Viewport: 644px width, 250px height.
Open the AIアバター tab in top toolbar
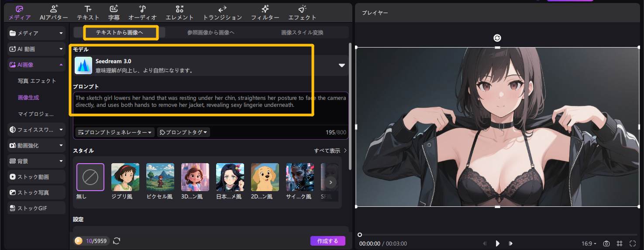(54, 13)
